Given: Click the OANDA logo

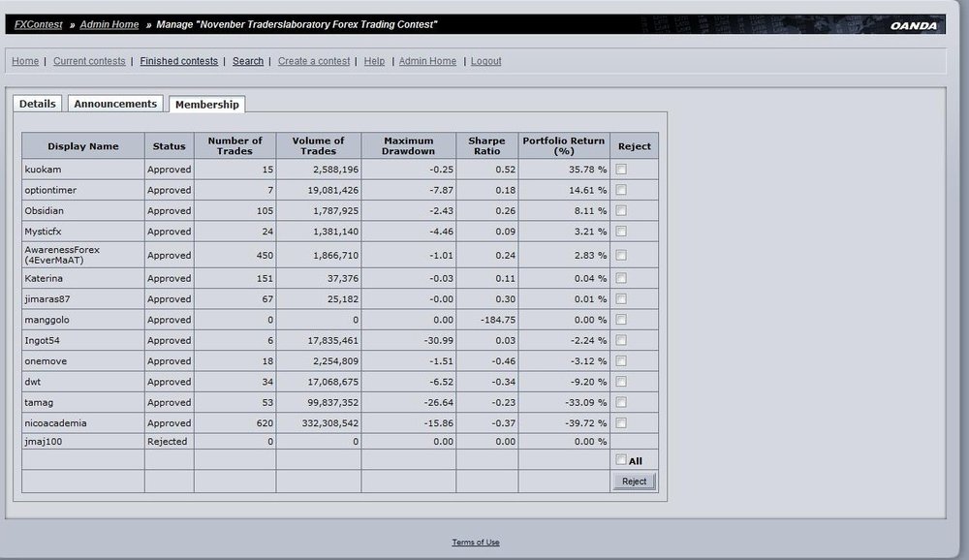Looking at the screenshot, I should pos(914,25).
